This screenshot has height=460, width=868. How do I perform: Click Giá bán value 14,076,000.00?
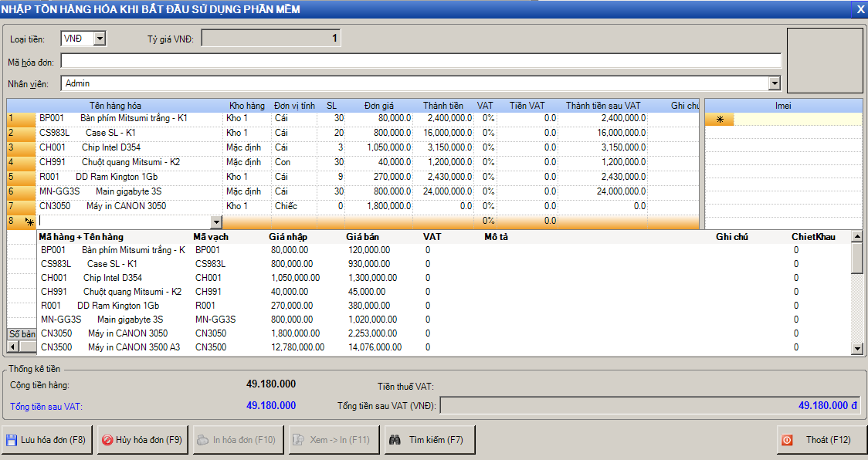tap(375, 347)
